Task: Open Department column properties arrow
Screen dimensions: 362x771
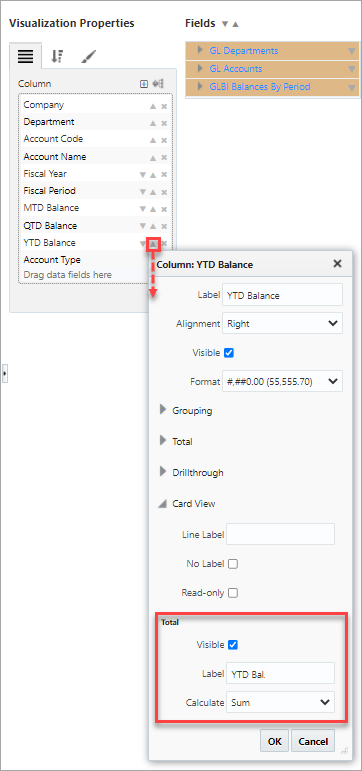Action: click(153, 123)
